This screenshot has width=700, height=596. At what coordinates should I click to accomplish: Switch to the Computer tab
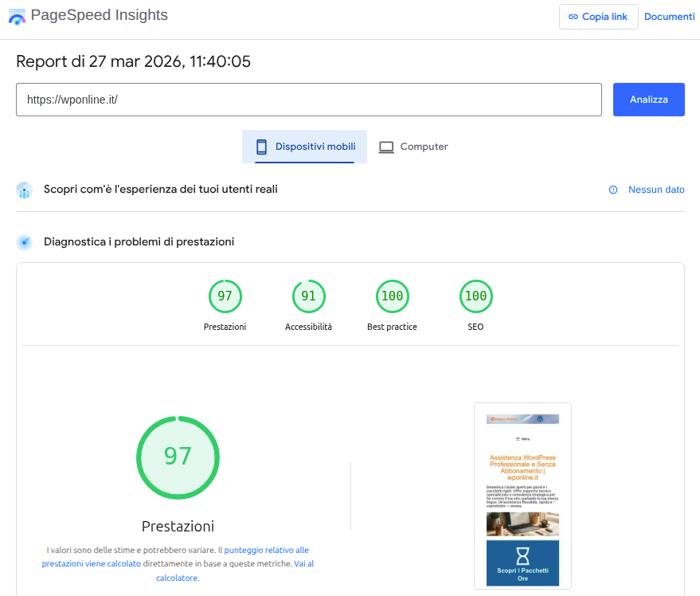tap(413, 147)
